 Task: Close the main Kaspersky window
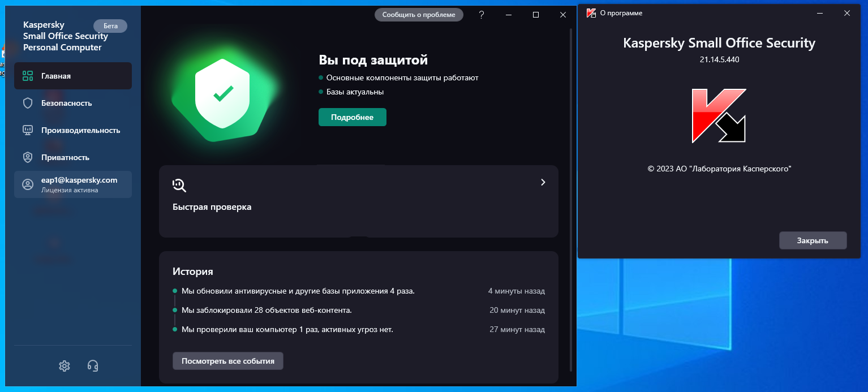pos(563,15)
